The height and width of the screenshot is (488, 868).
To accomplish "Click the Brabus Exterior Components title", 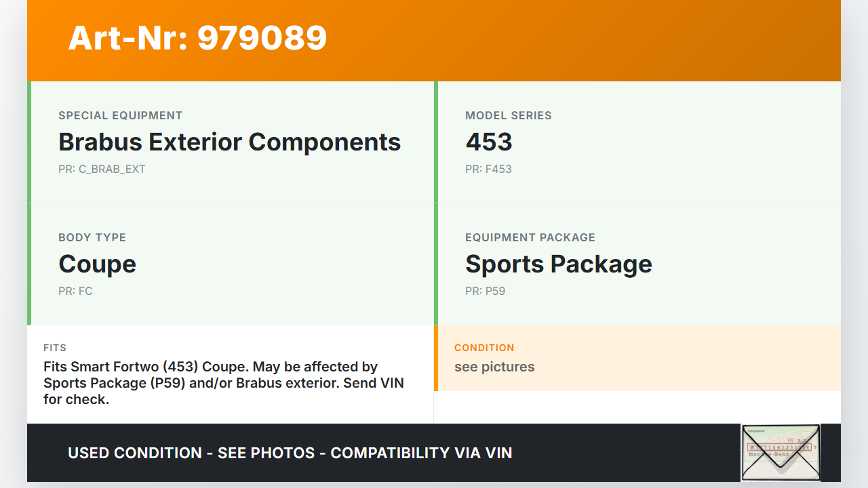I will (x=229, y=142).
